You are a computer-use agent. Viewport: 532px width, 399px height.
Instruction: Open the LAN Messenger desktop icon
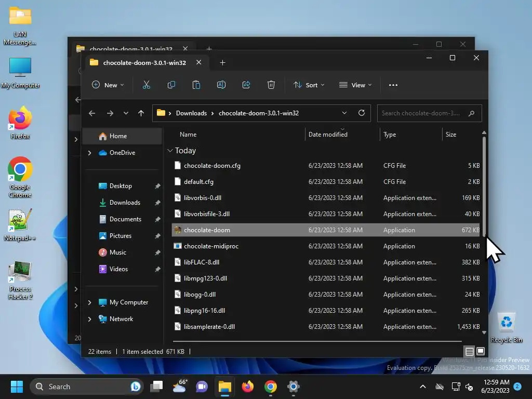point(20,27)
